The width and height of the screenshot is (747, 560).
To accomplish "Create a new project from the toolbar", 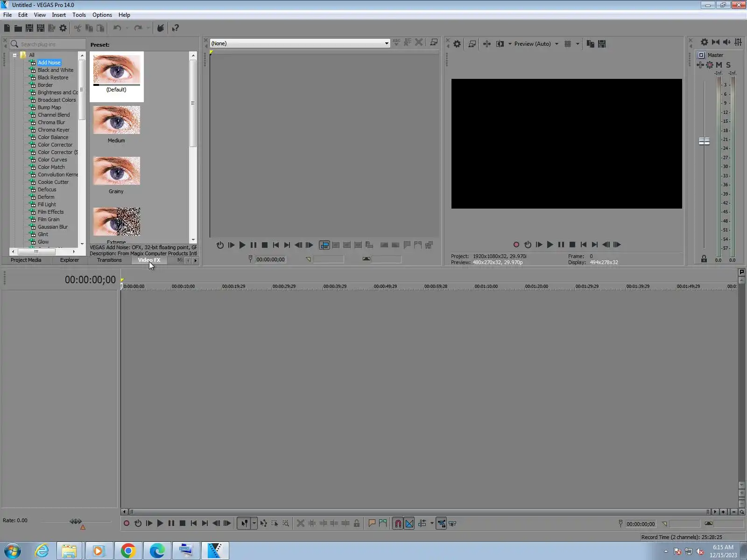I will tap(7, 28).
